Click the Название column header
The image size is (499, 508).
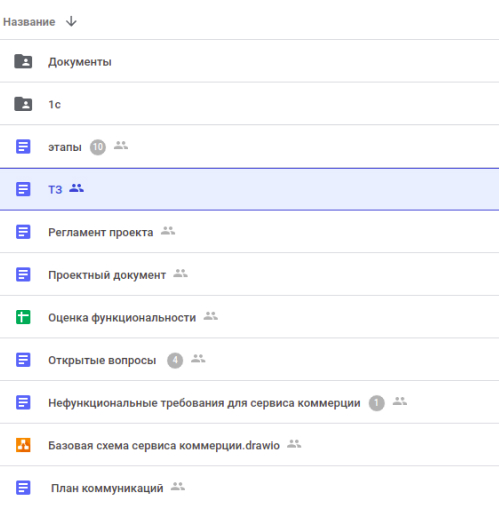point(29,22)
